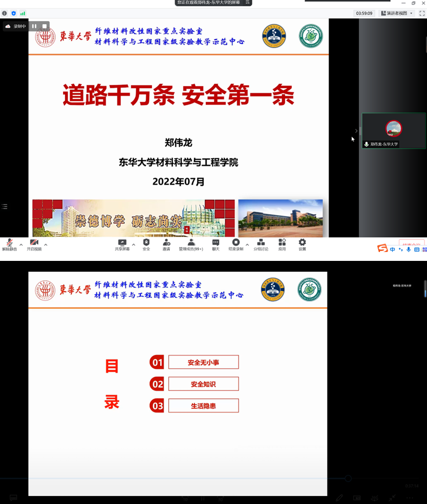Open the 安全 security menu

click(146, 244)
